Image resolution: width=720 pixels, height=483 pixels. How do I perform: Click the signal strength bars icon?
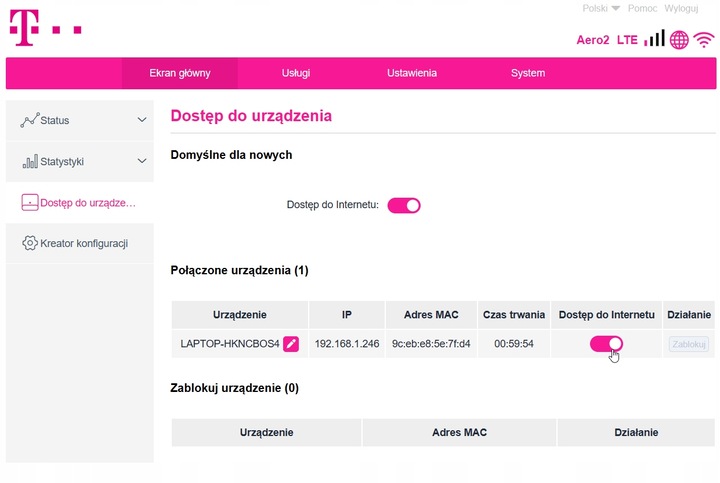654,39
